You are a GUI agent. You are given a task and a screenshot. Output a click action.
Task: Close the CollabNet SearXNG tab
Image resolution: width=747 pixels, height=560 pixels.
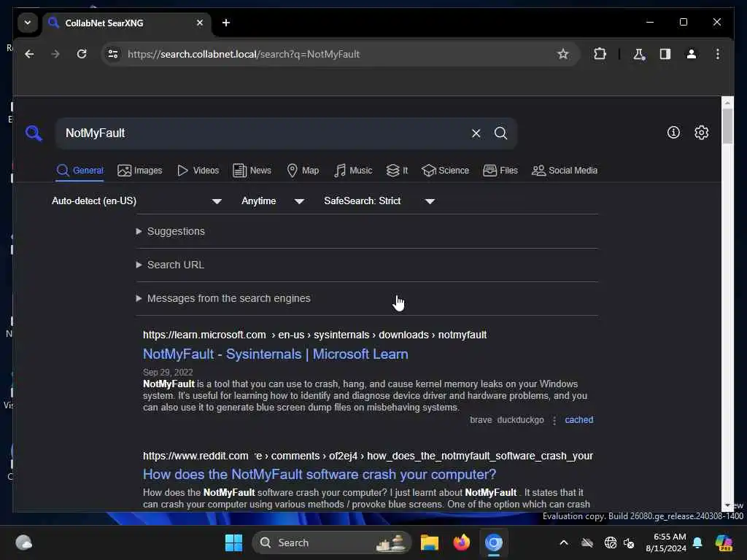pos(200,23)
